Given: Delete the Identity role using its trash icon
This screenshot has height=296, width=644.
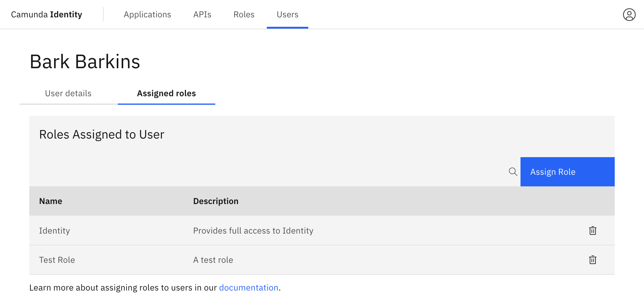Looking at the screenshot, I should click(593, 231).
